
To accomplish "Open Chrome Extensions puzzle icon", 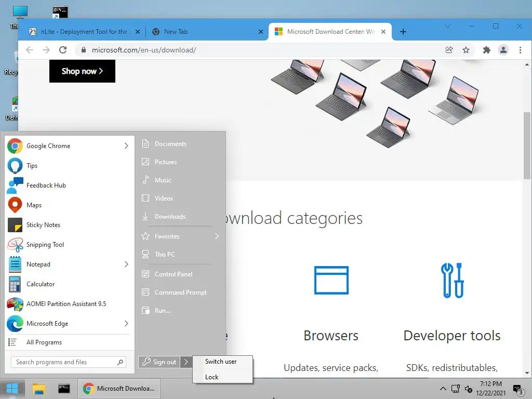I will click(486, 50).
